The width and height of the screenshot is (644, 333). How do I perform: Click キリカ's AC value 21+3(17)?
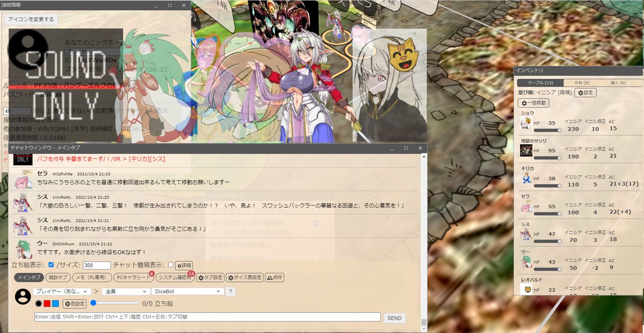(624, 184)
